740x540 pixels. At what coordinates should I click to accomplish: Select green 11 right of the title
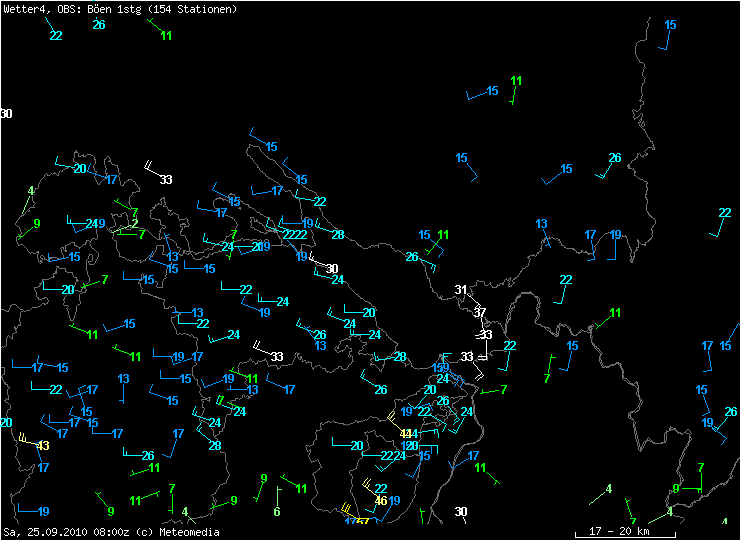coord(166,36)
